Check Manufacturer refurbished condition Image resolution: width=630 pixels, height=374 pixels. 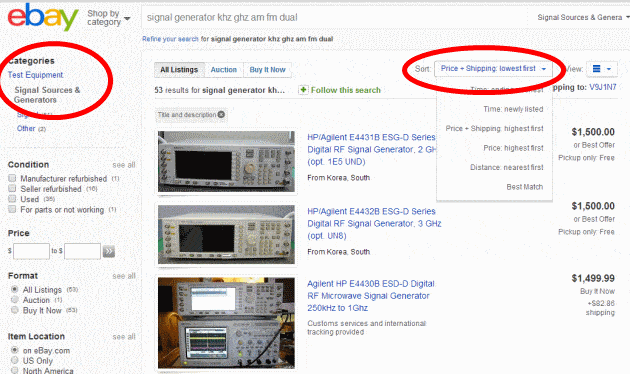[12, 178]
